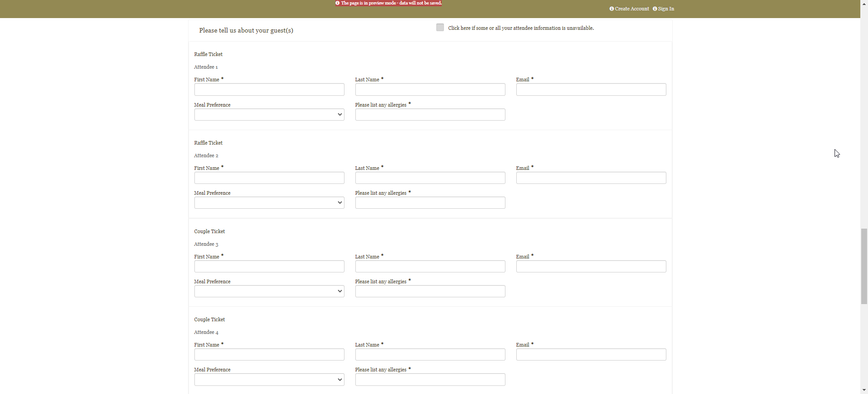Click Attendee 2 Email field
This screenshot has height=394, width=868.
tap(591, 178)
